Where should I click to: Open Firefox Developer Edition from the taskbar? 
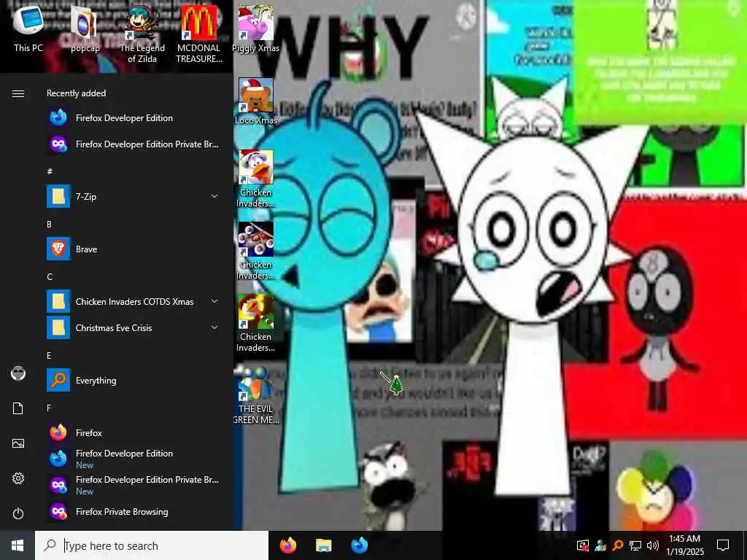pos(359,545)
